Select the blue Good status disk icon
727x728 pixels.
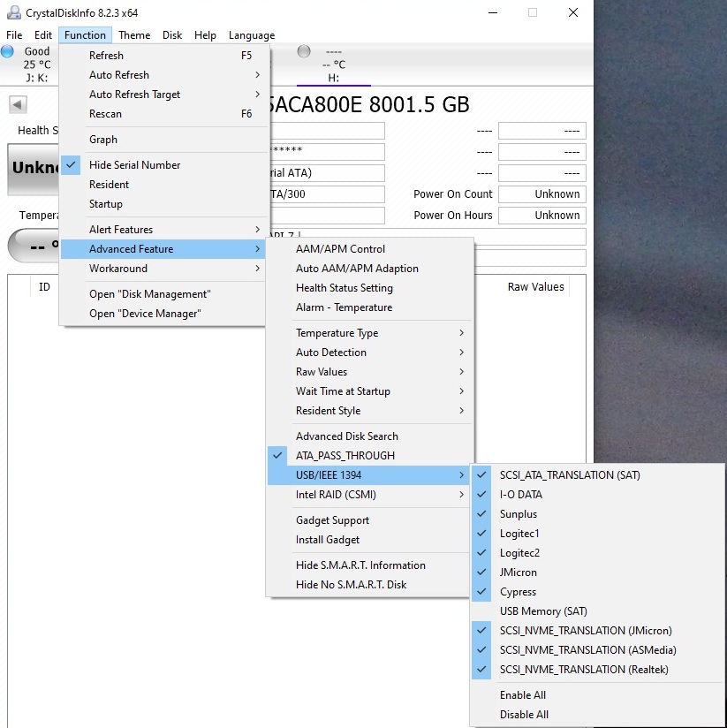tap(7, 51)
